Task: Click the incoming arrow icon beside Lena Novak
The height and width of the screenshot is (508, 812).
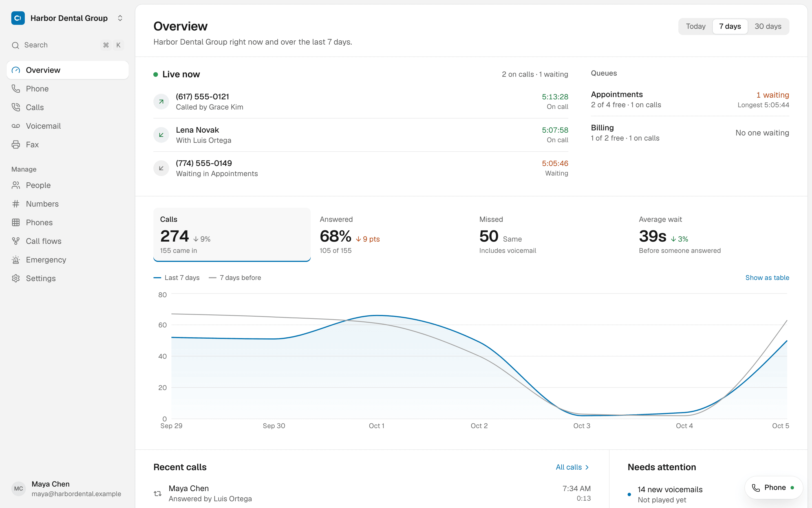Action: pyautogui.click(x=161, y=135)
